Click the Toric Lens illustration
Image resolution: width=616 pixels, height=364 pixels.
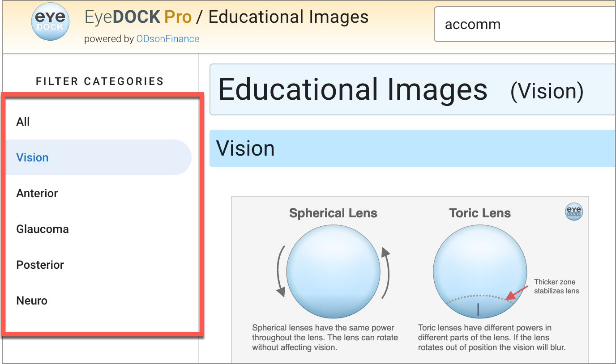point(479,271)
